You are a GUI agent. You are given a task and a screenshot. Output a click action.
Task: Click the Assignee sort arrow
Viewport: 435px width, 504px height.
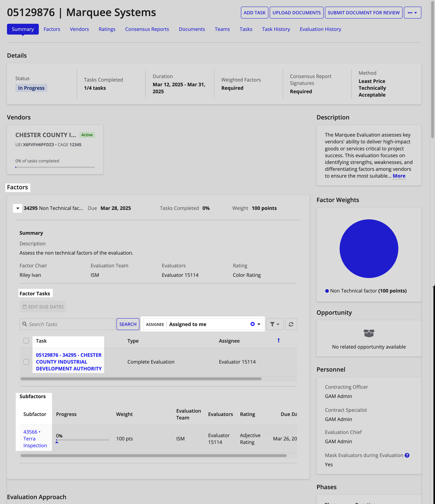(279, 341)
